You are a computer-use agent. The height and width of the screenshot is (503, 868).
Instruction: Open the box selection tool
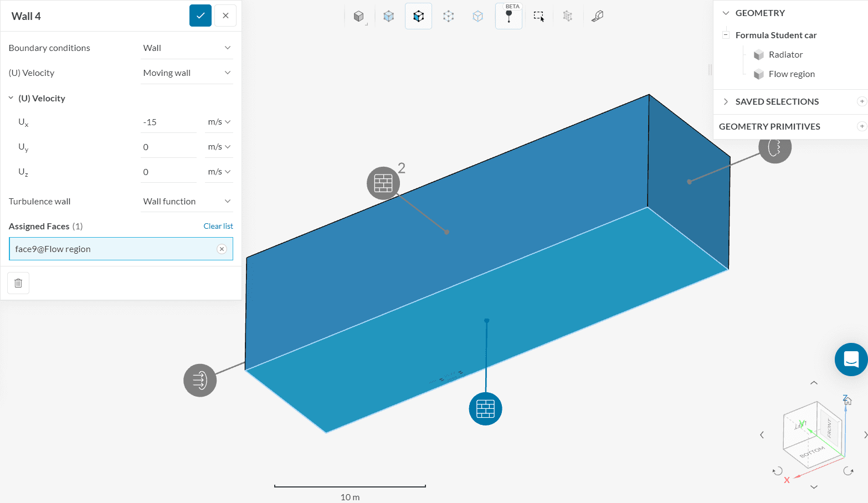(x=538, y=16)
